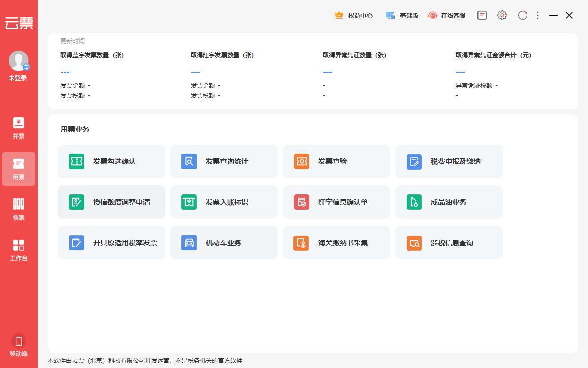Close the 云票 window
Viewport: 588px width, 368px height.
pyautogui.click(x=569, y=15)
